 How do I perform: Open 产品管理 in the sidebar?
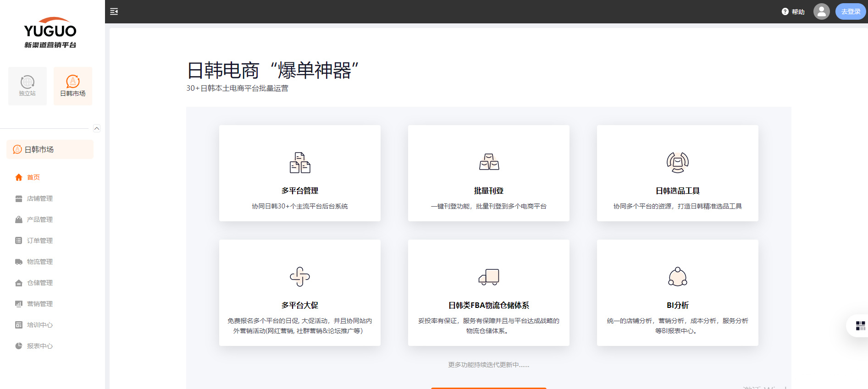point(40,219)
